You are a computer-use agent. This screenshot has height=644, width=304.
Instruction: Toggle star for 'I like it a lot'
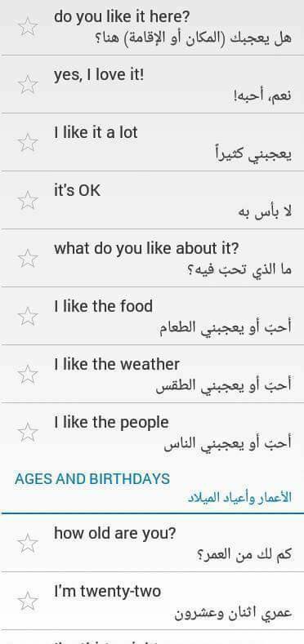coord(28,143)
